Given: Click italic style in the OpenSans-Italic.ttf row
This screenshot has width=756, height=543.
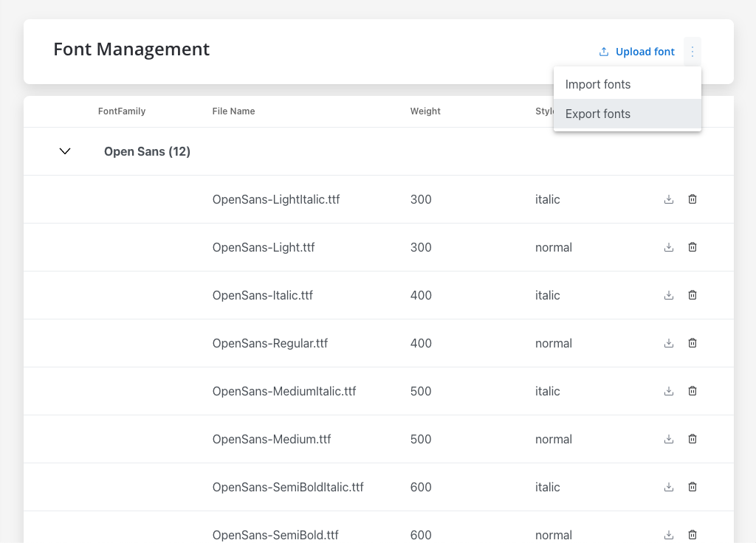Looking at the screenshot, I should pyautogui.click(x=547, y=295).
